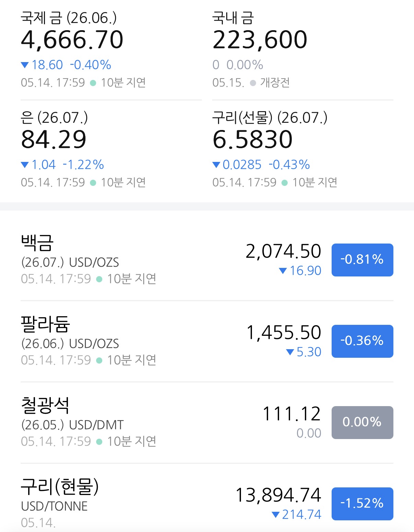Open the 철광석 iron ore row

point(207,423)
